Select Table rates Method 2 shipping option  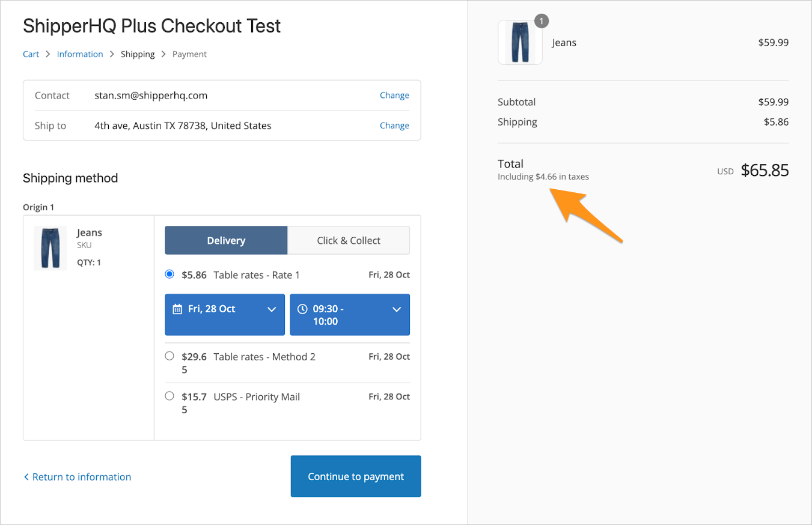(x=169, y=356)
